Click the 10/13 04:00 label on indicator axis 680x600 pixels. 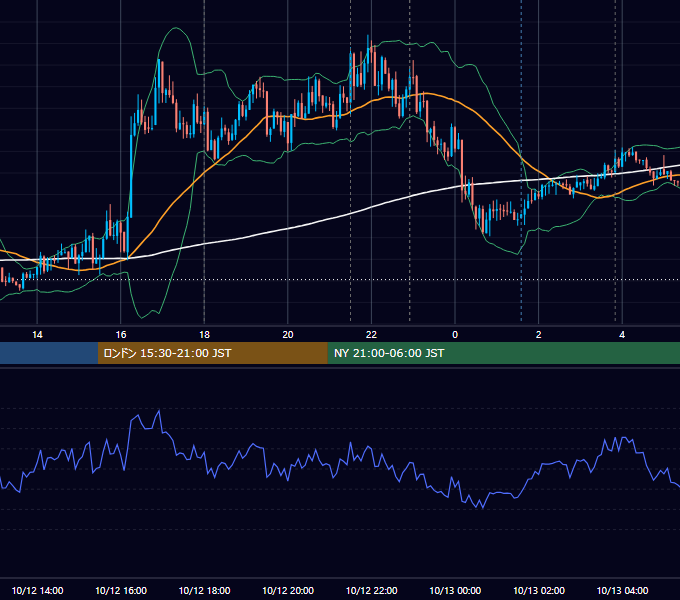622,590
